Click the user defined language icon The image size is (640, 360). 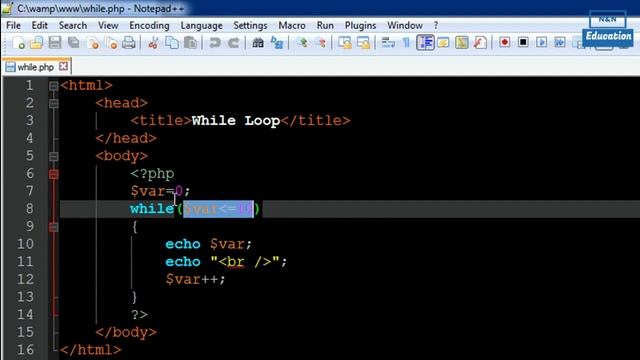443,42
